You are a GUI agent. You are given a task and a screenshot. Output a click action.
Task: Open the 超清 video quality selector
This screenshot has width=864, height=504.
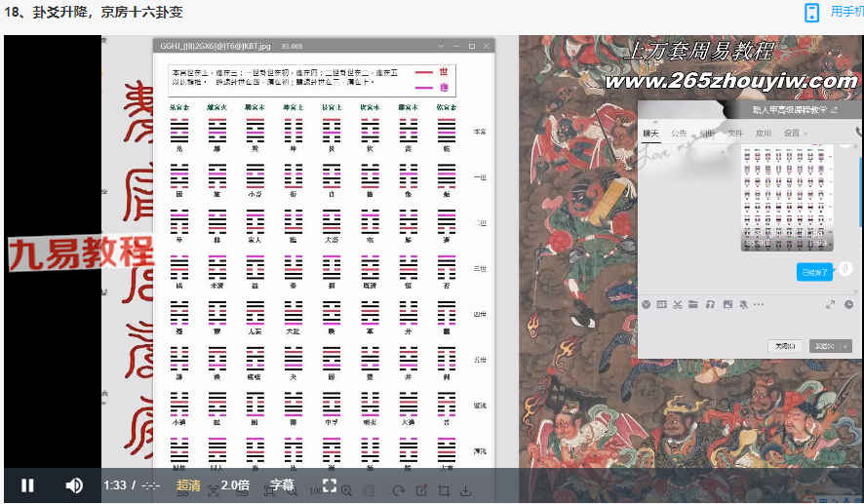point(188,485)
